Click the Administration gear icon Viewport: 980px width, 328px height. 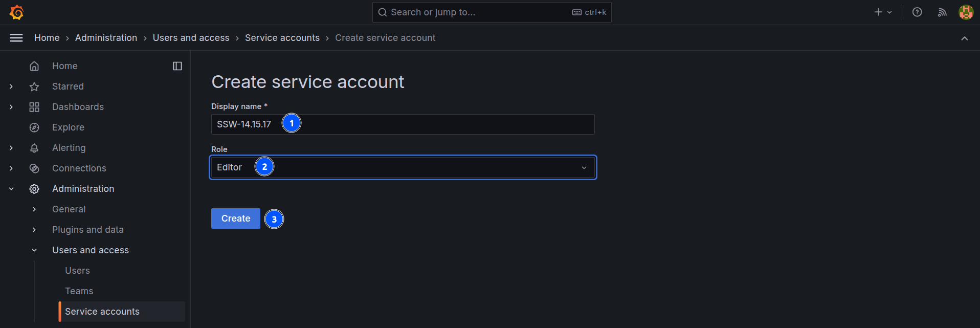pyautogui.click(x=34, y=189)
